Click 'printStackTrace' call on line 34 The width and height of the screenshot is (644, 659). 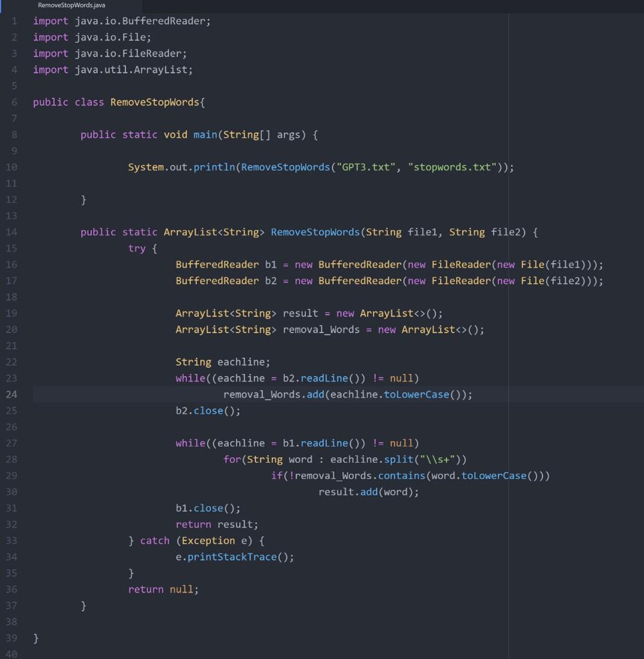[x=232, y=557]
